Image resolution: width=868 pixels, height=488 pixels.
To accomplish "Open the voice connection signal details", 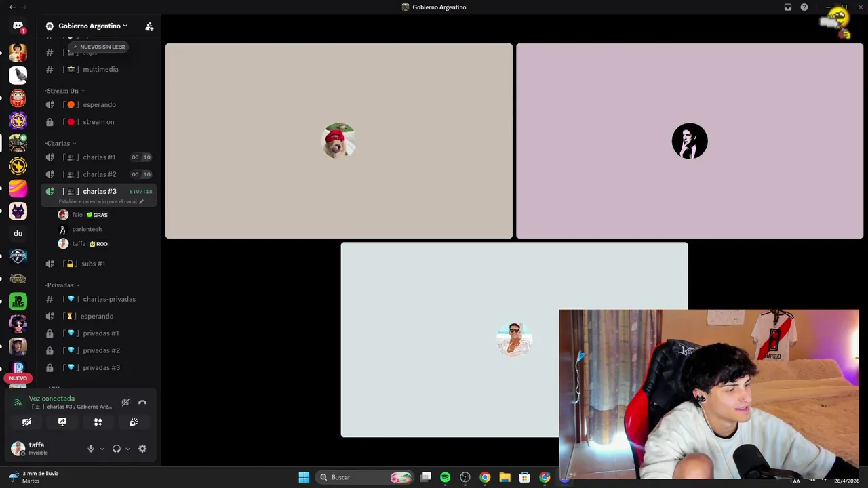I will [x=18, y=402].
